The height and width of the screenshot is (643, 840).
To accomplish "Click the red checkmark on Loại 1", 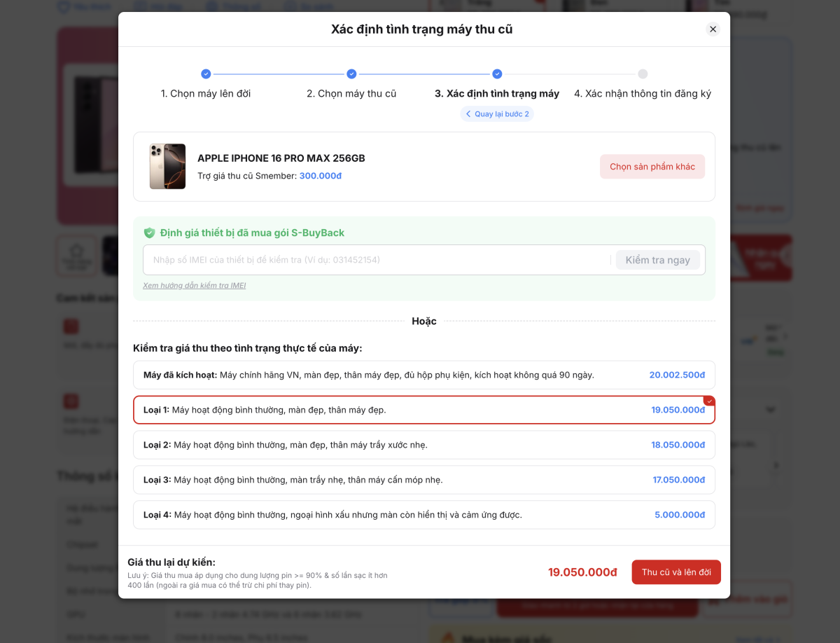I will 709,401.
